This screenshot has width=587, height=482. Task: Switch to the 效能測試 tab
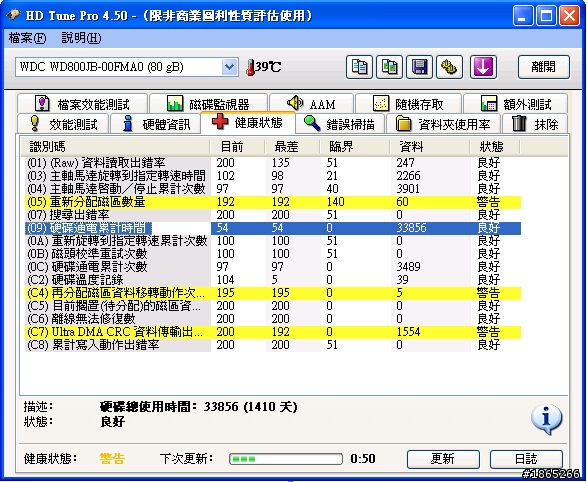coord(63,123)
